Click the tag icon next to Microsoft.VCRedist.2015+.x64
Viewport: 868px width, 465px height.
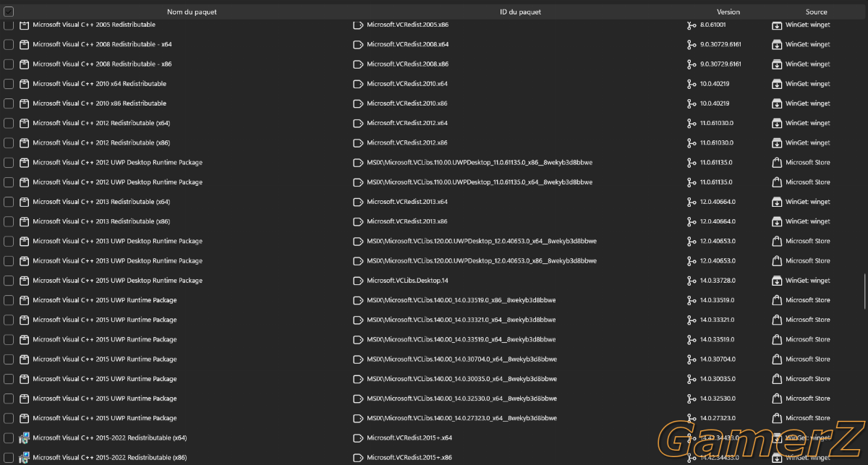coord(357,438)
